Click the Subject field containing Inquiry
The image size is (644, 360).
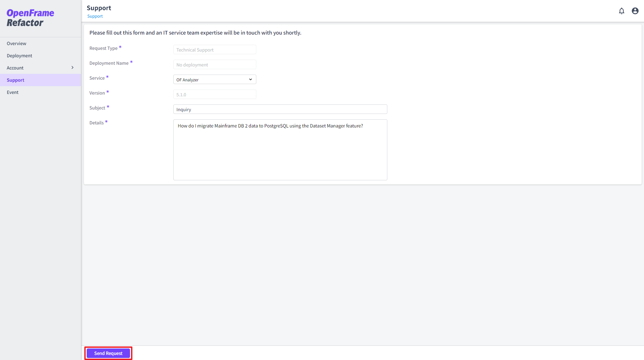pos(280,109)
